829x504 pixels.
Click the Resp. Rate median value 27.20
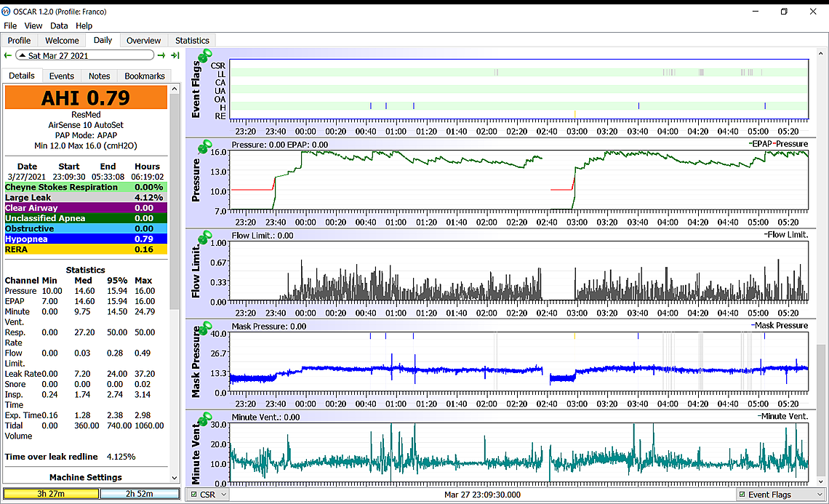[84, 332]
